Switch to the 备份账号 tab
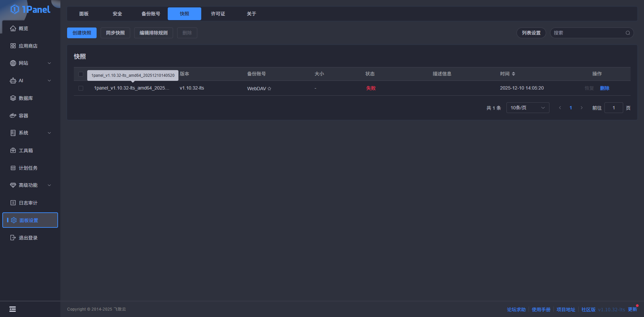The image size is (644, 317). (151, 14)
